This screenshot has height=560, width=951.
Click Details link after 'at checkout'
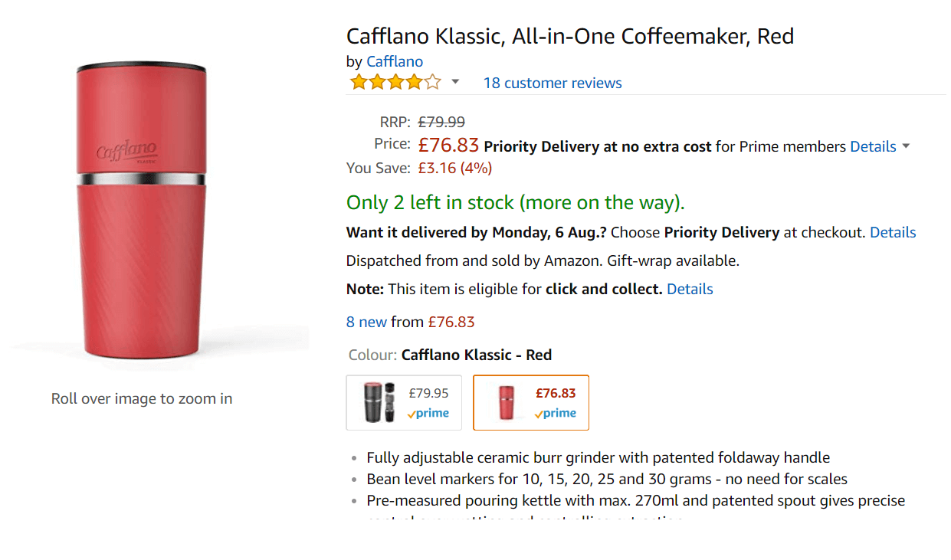point(893,232)
